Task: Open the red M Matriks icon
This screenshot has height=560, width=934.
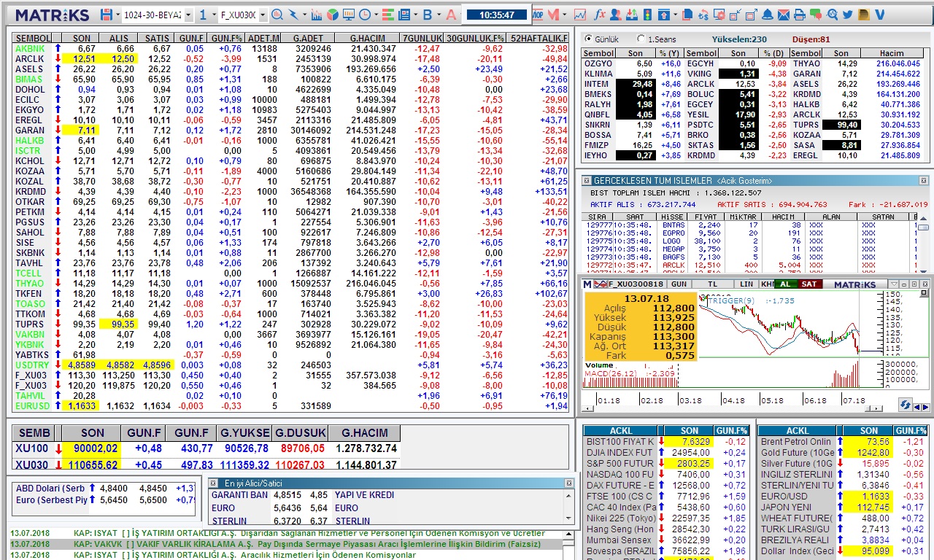Action: point(553,15)
